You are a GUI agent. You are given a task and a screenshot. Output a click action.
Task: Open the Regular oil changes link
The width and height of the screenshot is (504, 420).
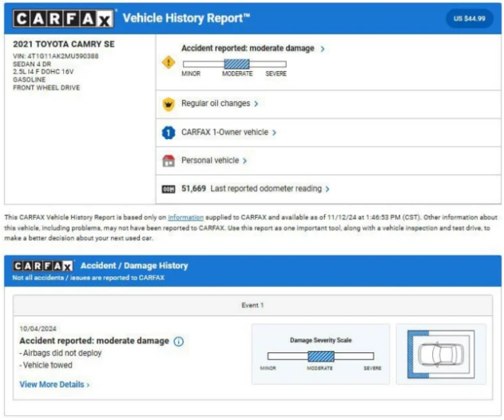(216, 104)
